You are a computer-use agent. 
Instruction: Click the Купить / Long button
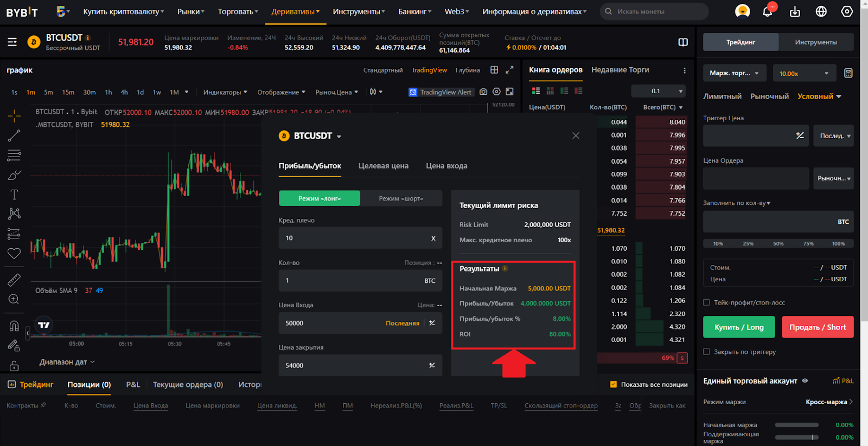[x=739, y=327]
